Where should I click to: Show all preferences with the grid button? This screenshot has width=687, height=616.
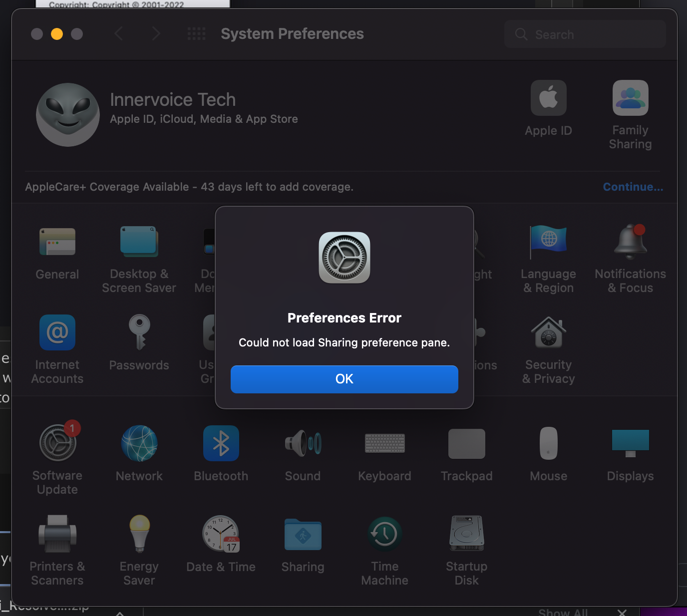pyautogui.click(x=196, y=34)
